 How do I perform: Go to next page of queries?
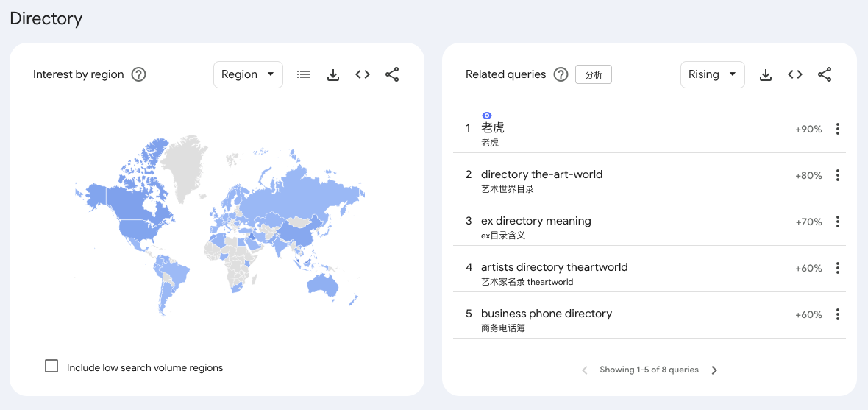coord(714,370)
